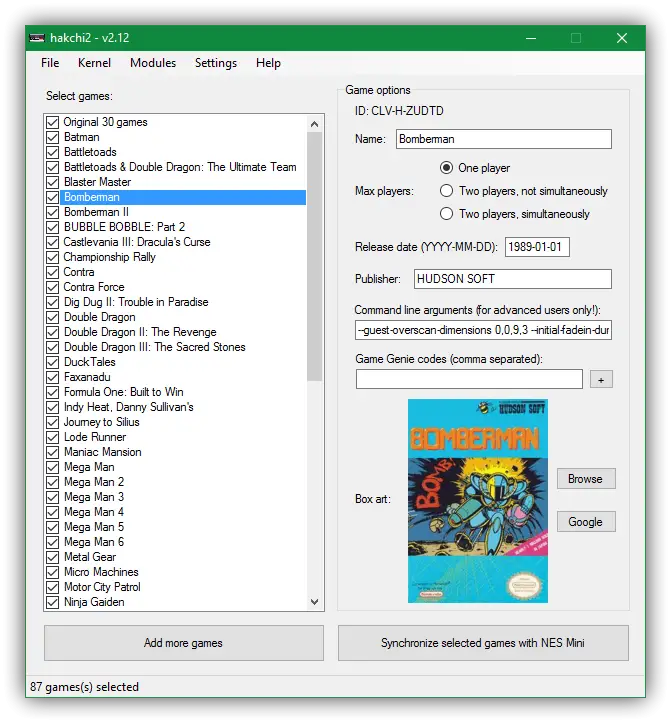Select Two players, not simultaneously option

(446, 191)
